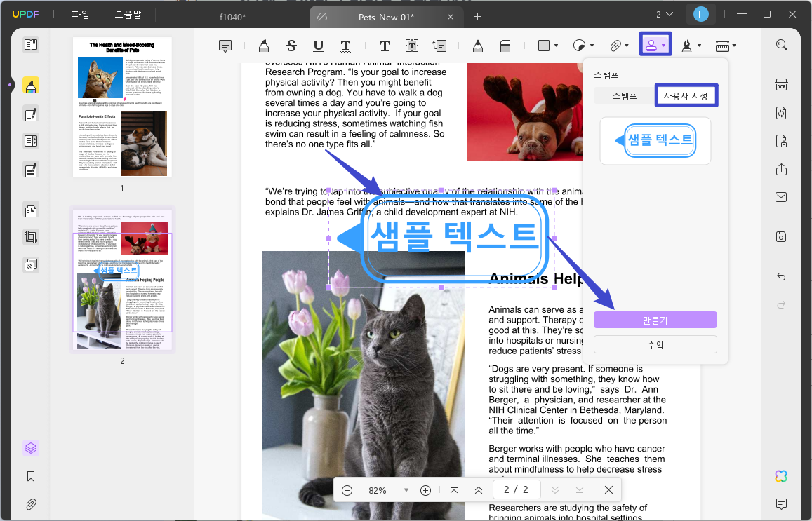Click the 수입 import button
Screen dimensions: 812x521
pos(655,344)
